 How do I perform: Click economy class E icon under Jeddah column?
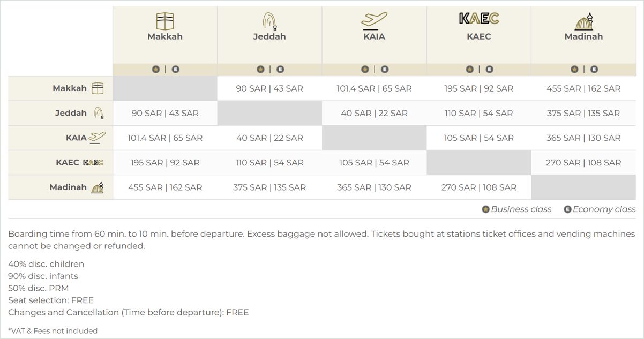[280, 69]
